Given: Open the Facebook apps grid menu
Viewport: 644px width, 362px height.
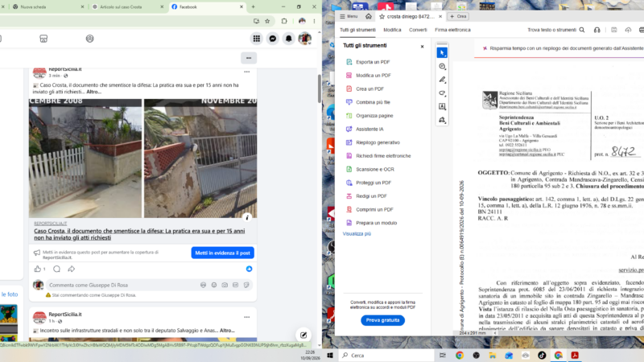Looking at the screenshot, I should click(257, 39).
